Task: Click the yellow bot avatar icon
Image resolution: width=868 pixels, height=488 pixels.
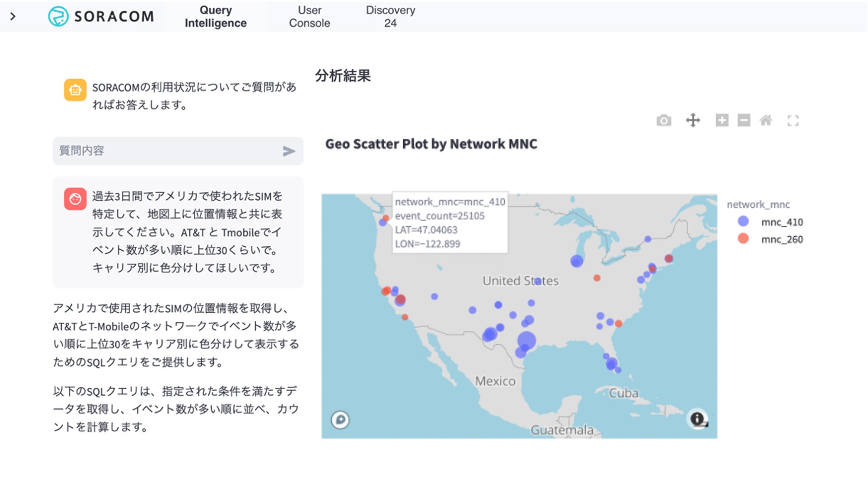Action: click(75, 90)
